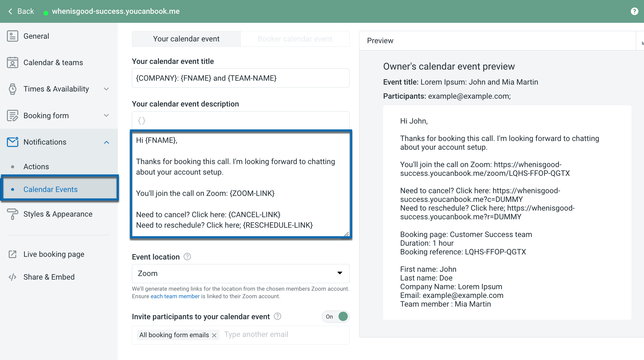
Task: Select the Calendar & teams icon
Action: point(12,62)
